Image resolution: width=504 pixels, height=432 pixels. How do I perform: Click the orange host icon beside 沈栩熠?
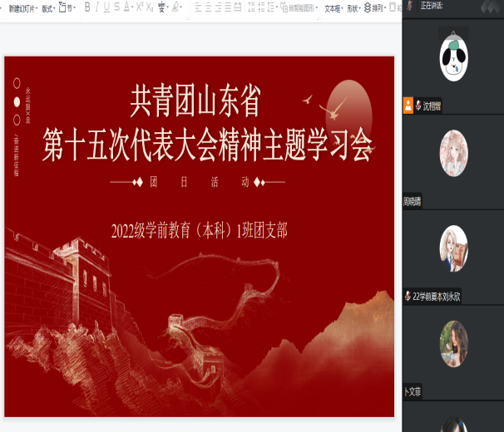(x=408, y=105)
